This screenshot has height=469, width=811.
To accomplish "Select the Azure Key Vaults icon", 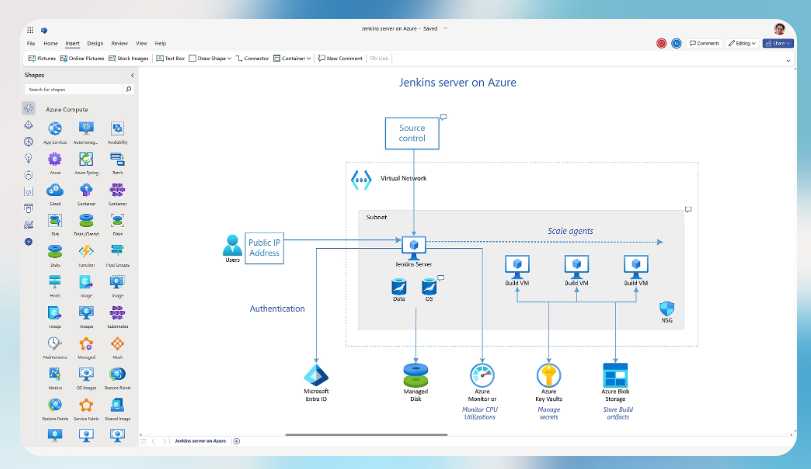I will (x=548, y=375).
